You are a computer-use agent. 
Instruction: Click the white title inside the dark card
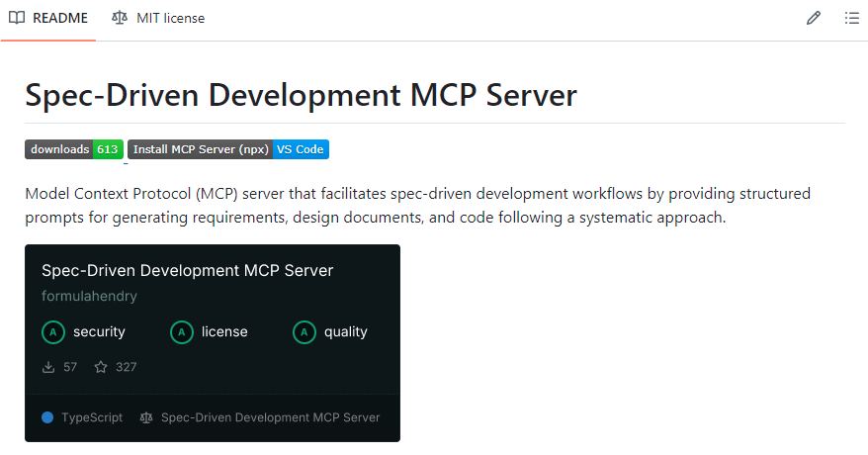[188, 270]
